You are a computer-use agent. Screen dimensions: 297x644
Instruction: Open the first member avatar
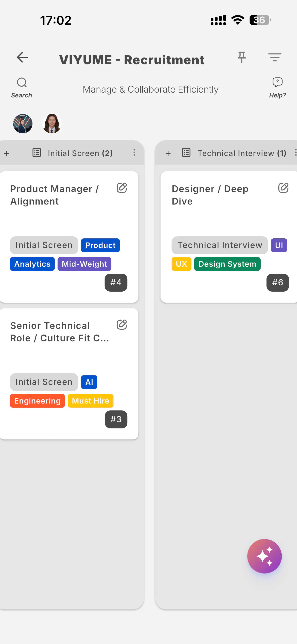[23, 124]
